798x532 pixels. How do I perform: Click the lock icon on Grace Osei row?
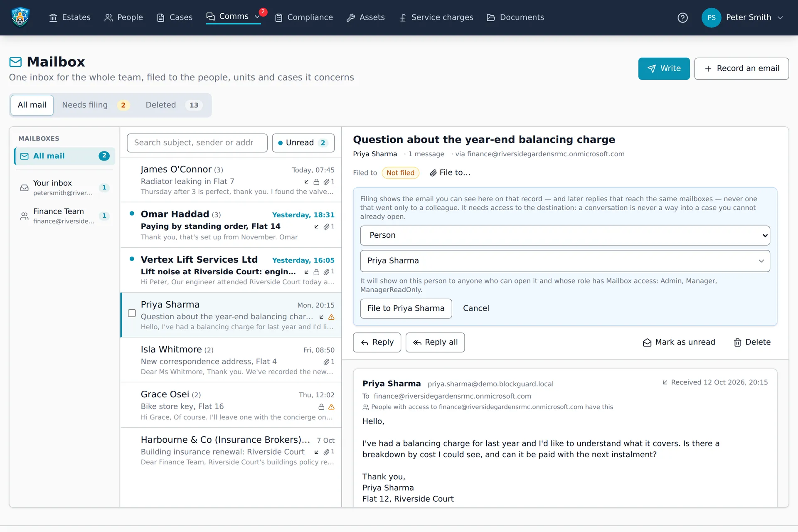pyautogui.click(x=321, y=407)
